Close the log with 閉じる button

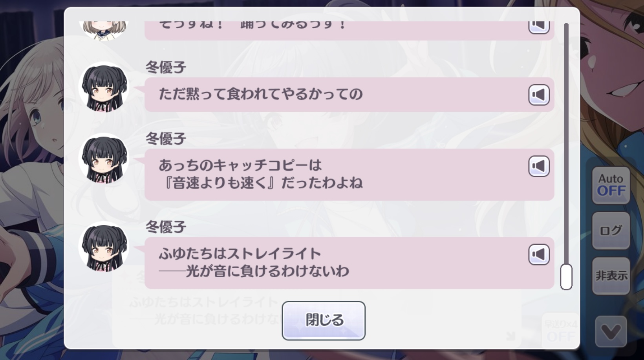(324, 320)
